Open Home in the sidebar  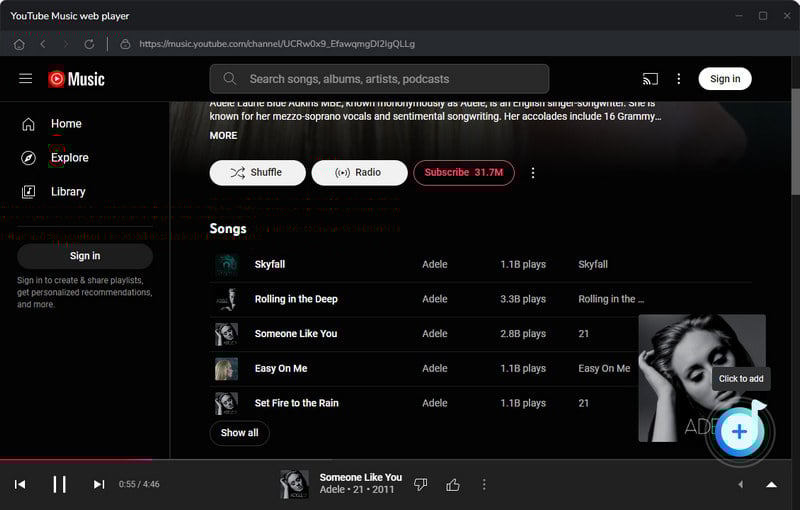click(x=66, y=124)
